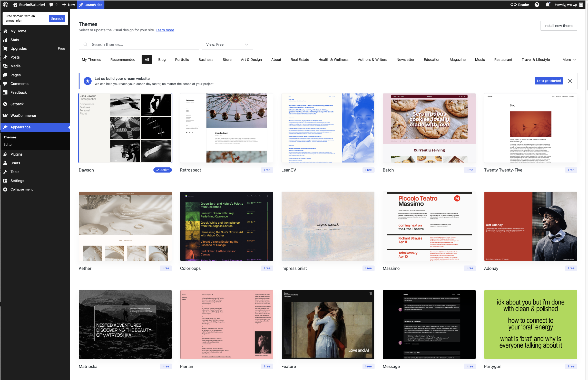
Task: Open the Partygurl theme thumbnail
Action: [530, 325]
